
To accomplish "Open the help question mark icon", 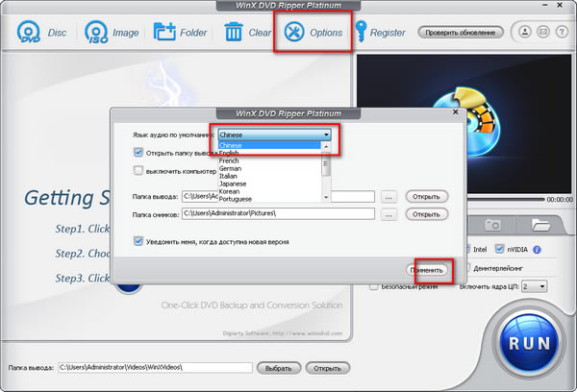I will coord(562,32).
